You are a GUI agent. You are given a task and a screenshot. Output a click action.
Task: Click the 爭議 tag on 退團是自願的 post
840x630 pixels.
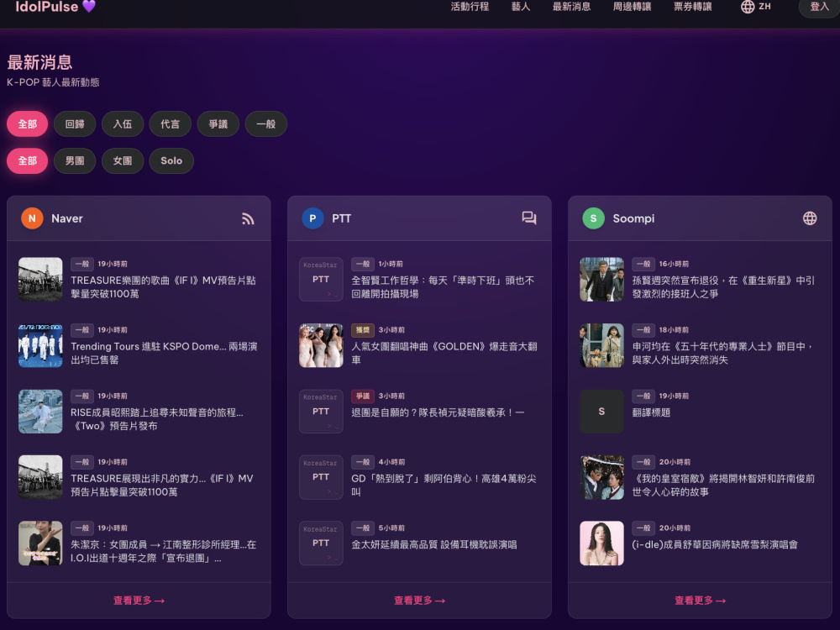[363, 396]
